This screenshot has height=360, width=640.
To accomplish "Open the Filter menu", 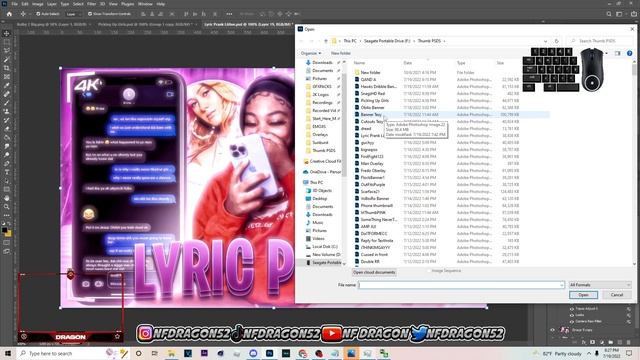I will (91, 4).
